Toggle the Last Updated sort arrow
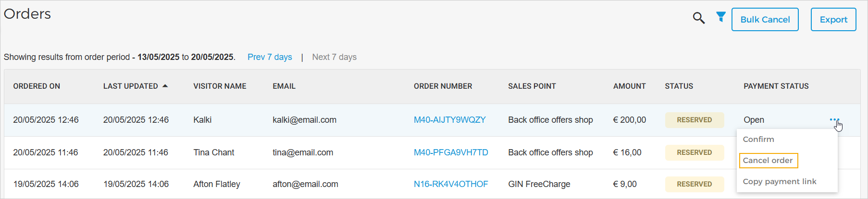The width and height of the screenshot is (868, 199). pyautogui.click(x=165, y=86)
